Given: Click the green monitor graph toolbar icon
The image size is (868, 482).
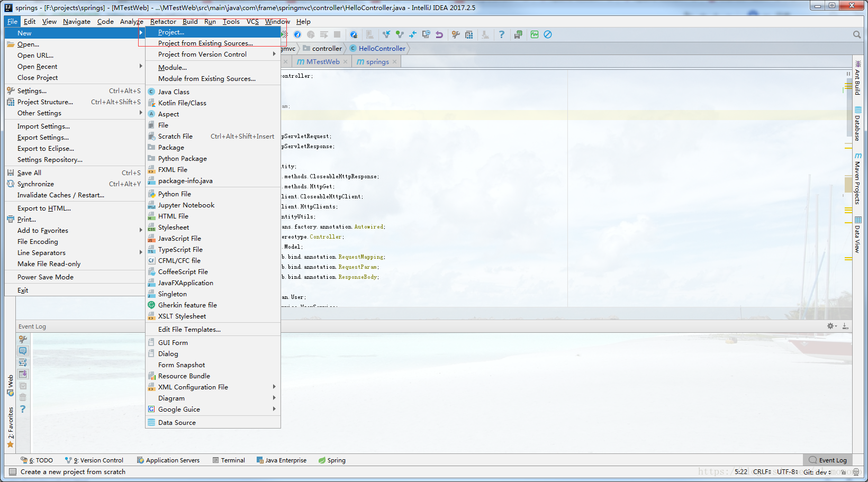Looking at the screenshot, I should 535,34.
